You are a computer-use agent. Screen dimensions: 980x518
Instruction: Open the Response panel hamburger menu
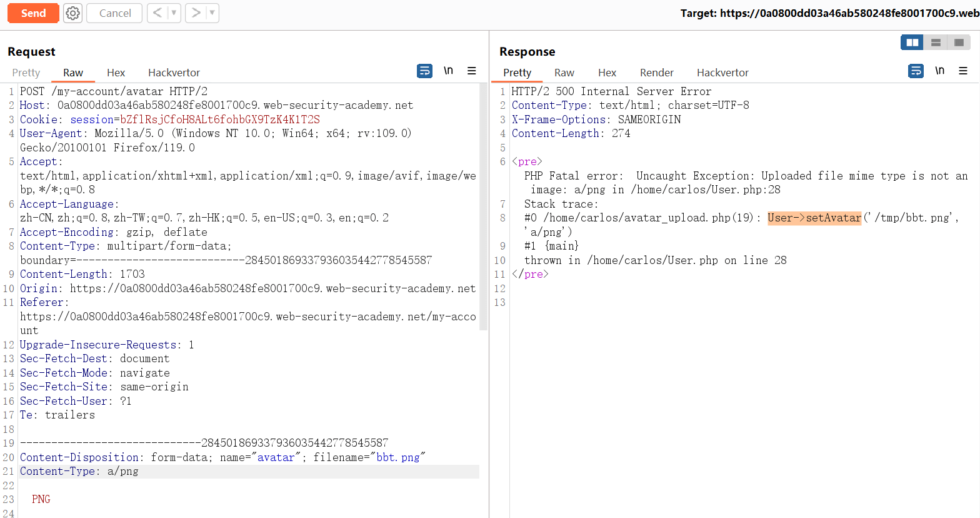click(x=963, y=71)
